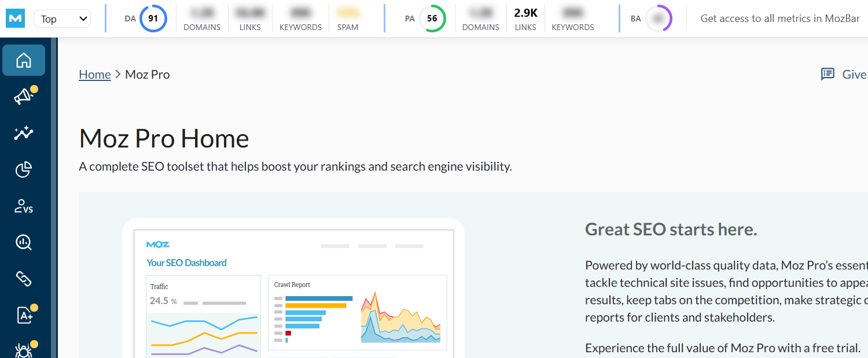Screen dimensions: 868x358
Task: Click the Home breadcrumb link
Action: pyautogui.click(x=95, y=74)
